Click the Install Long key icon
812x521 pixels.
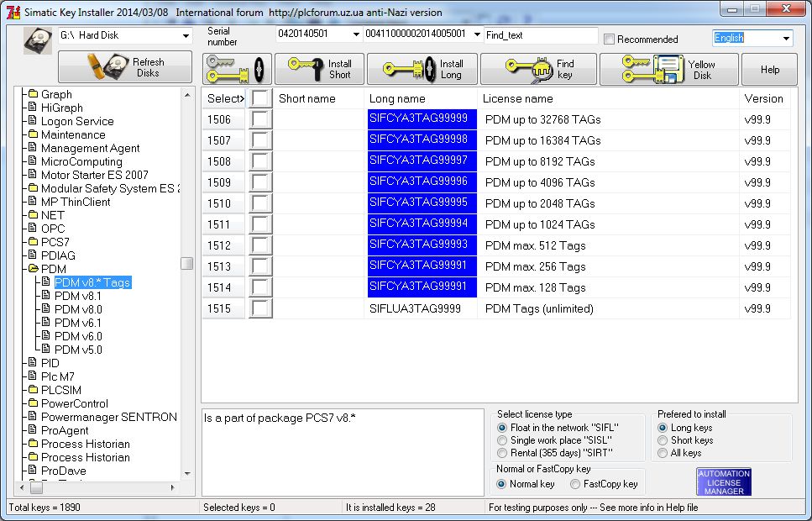click(x=409, y=69)
